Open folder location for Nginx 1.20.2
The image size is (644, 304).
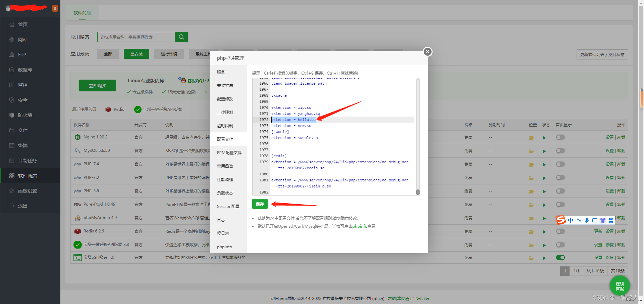click(531, 138)
